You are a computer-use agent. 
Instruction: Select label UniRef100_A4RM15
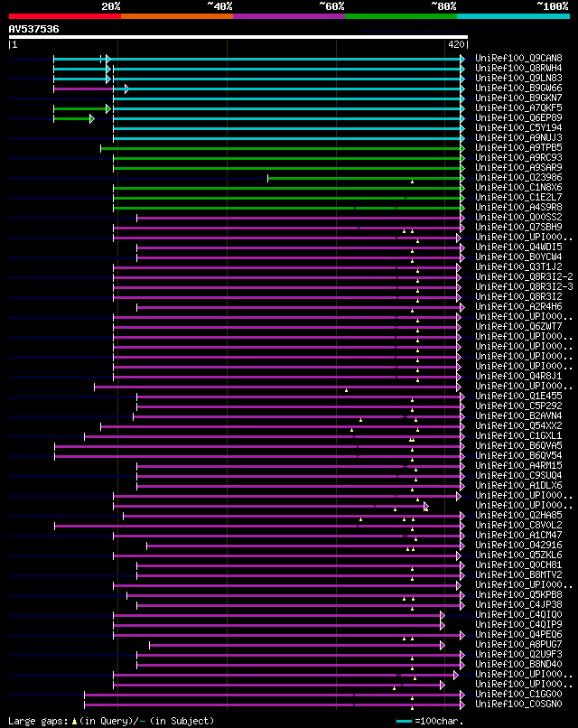tap(518, 466)
